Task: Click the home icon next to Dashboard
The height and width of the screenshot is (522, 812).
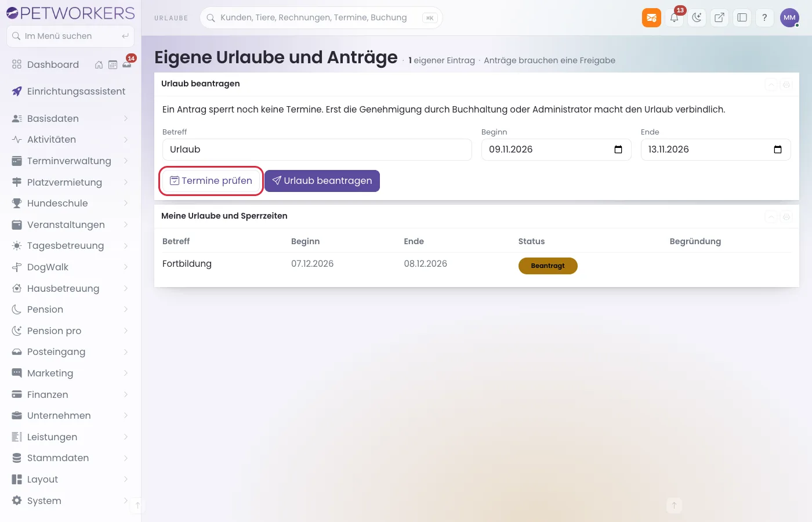Action: [99, 65]
